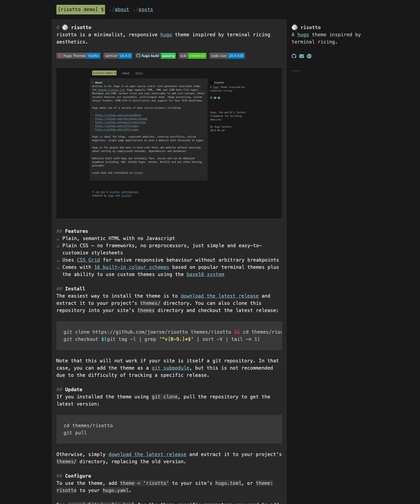The height and width of the screenshot is (504, 420).
Task: Click the [risotto demo] $ site title
Action: coord(81,10)
